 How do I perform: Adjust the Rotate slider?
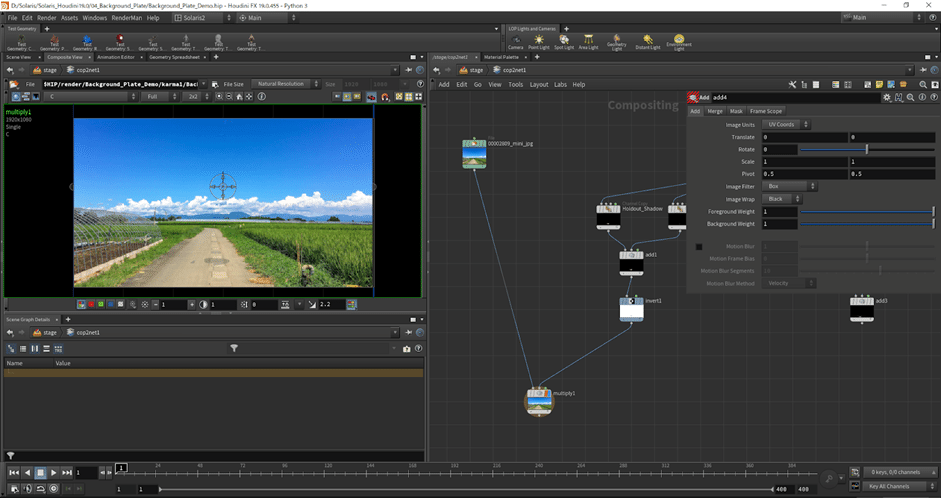click(865, 149)
